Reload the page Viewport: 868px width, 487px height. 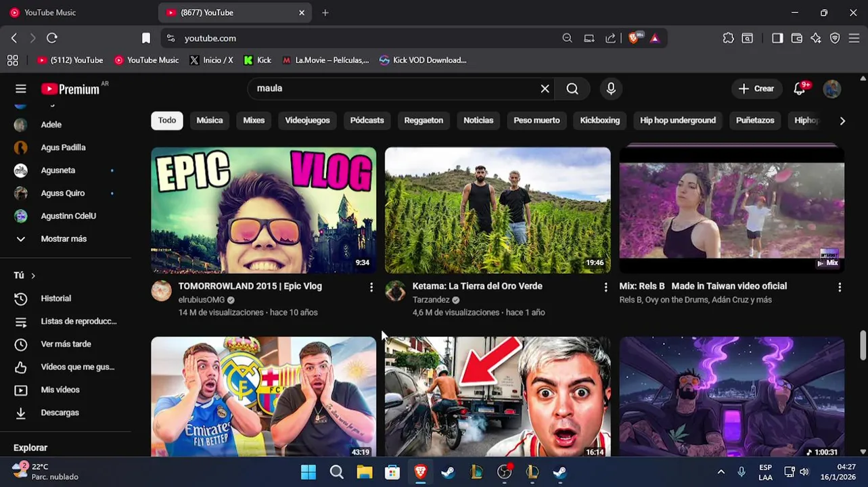click(52, 38)
